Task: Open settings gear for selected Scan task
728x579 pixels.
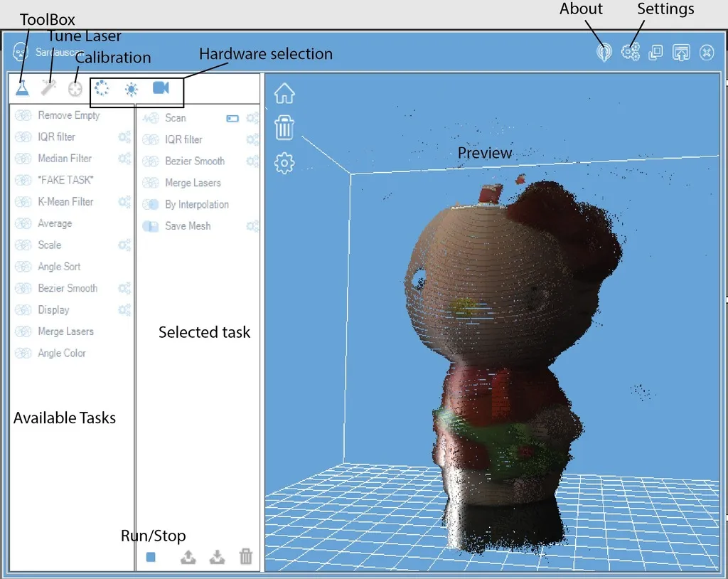Action: tap(252, 118)
